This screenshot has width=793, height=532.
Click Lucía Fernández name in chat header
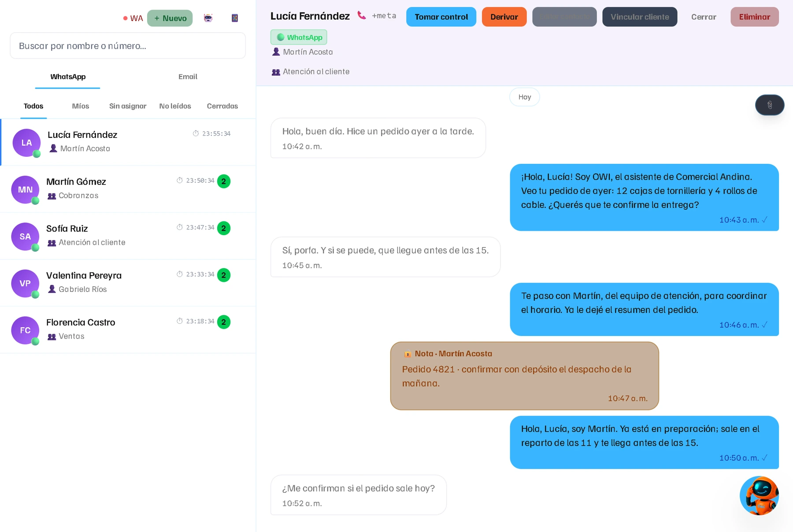pyautogui.click(x=310, y=16)
